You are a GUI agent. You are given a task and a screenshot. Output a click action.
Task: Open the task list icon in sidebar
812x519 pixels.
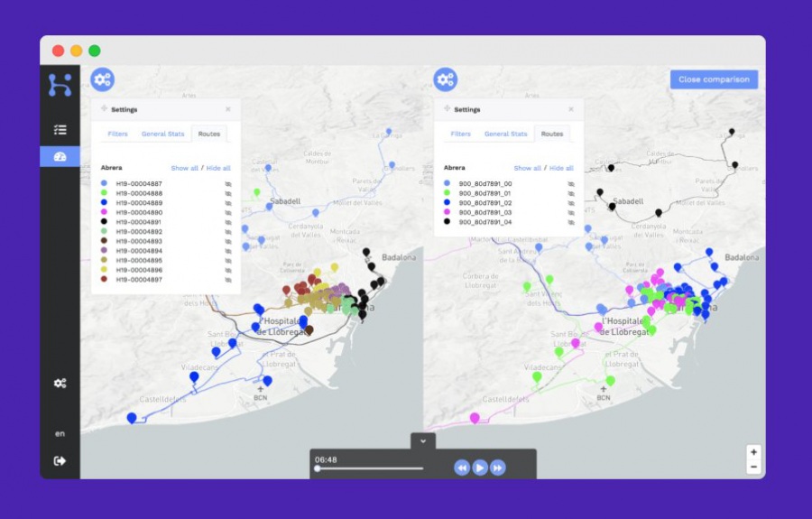60,129
